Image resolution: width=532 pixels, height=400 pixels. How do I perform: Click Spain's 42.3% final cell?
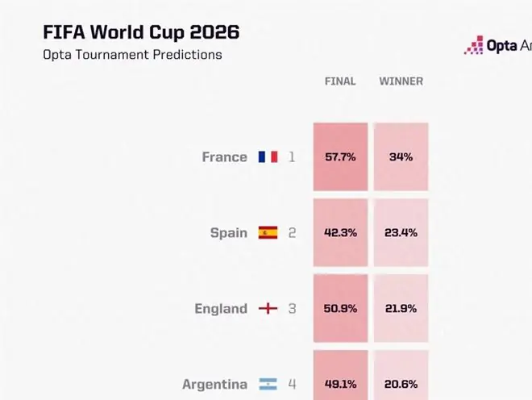coord(340,232)
